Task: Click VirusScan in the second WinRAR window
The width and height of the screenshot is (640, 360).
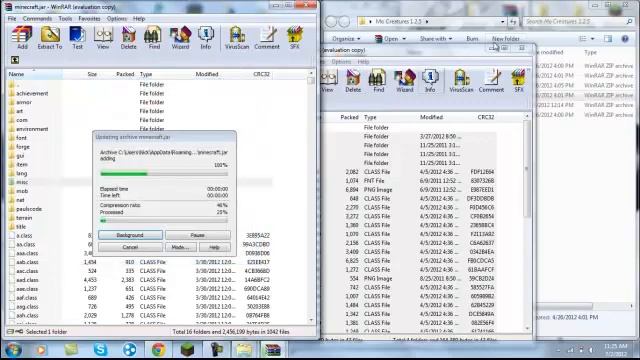Action: coord(461,80)
